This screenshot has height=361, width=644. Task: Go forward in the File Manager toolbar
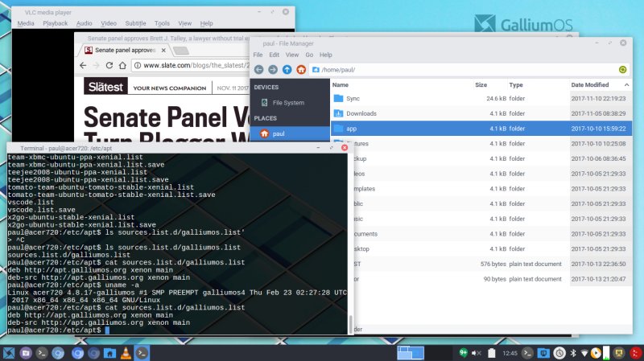point(273,70)
